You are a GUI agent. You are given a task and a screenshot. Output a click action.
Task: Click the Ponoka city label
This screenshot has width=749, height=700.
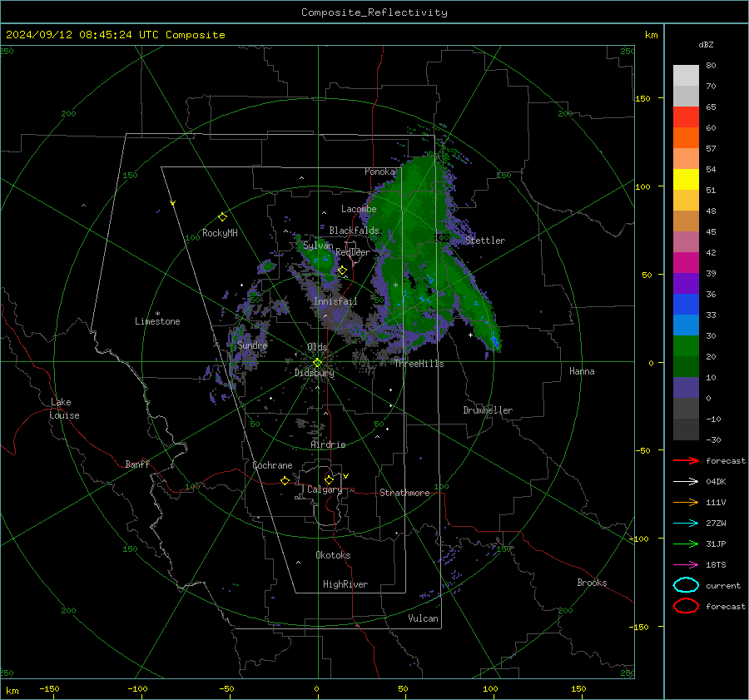(379, 171)
